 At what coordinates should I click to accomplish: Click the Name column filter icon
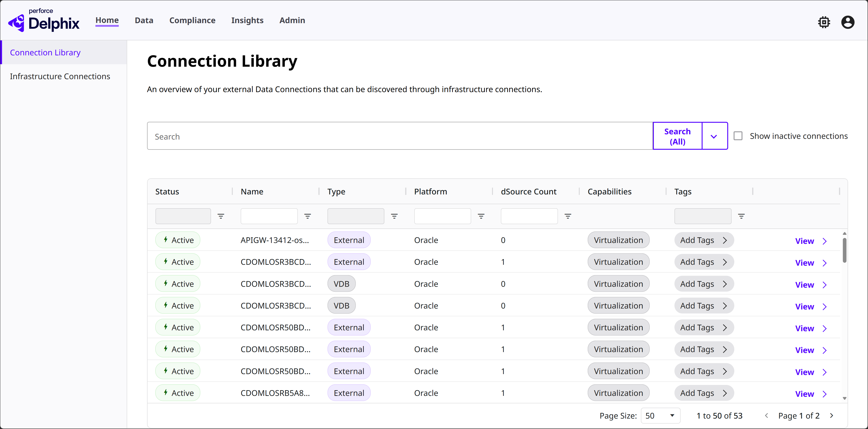click(x=308, y=216)
